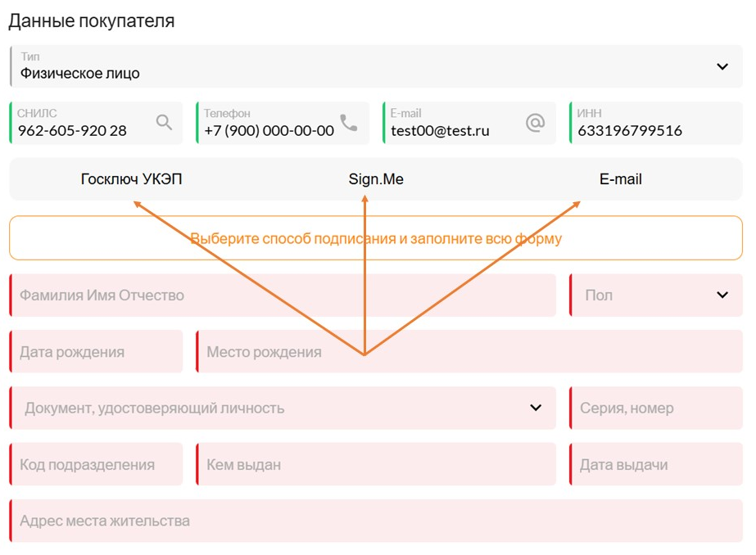This screenshot has height=555, width=756.
Task: Focus the Код подразделения input
Action: click(x=97, y=464)
